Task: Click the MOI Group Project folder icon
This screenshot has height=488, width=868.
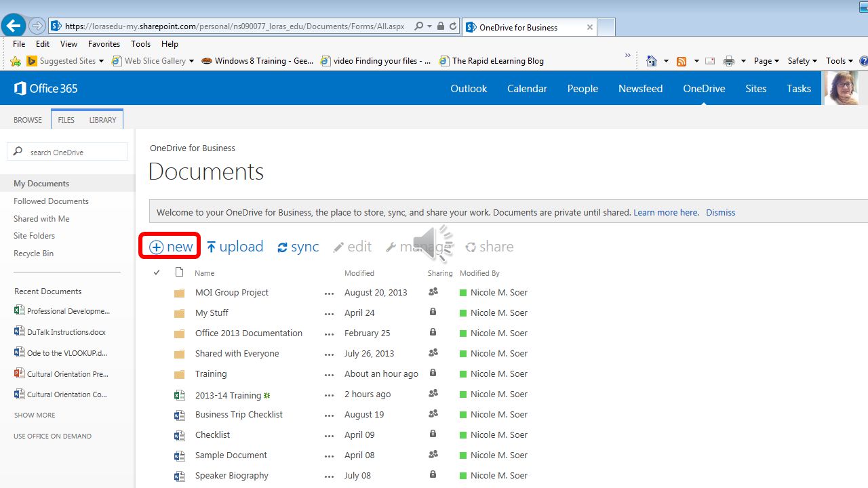Action: pyautogui.click(x=179, y=293)
